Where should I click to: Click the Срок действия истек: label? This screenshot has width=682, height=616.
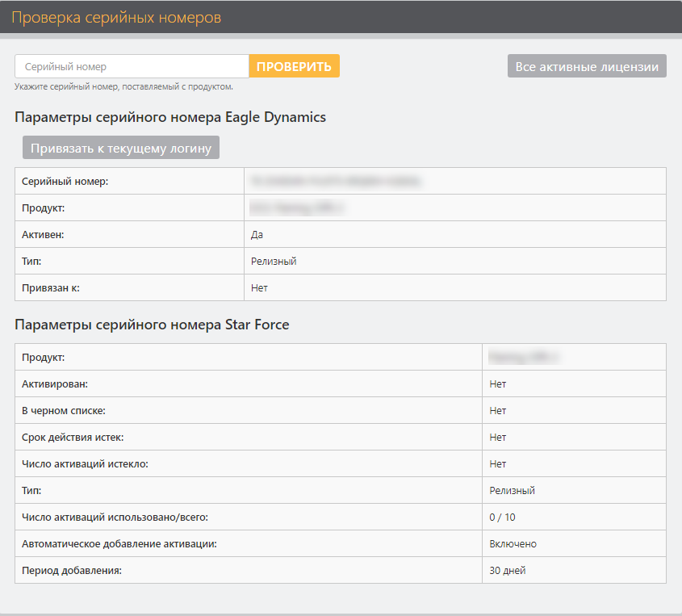[x=73, y=438]
